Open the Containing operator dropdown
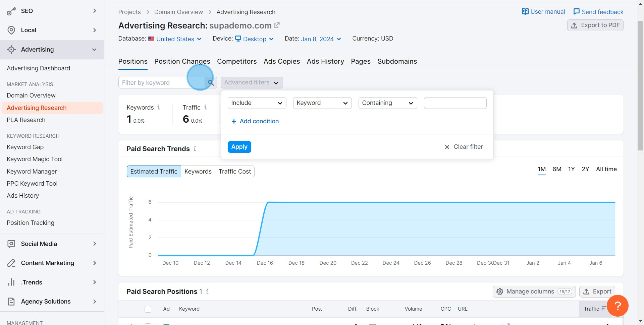Viewport: 644px width, 325px height. [388, 103]
